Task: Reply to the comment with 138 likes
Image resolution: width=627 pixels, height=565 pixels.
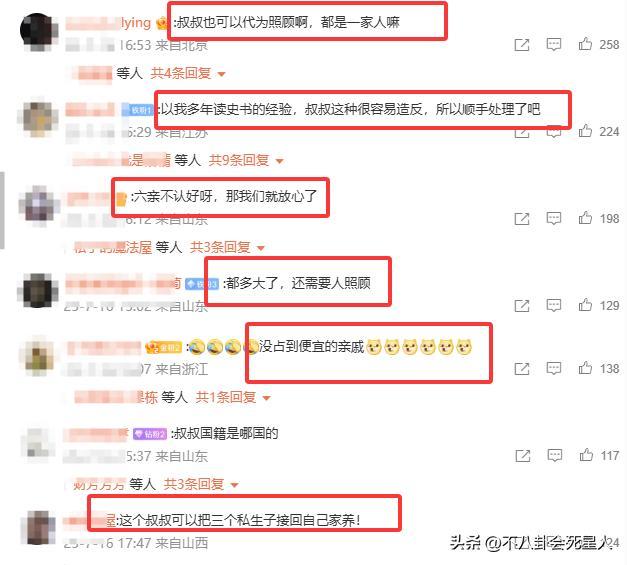Action: click(554, 368)
